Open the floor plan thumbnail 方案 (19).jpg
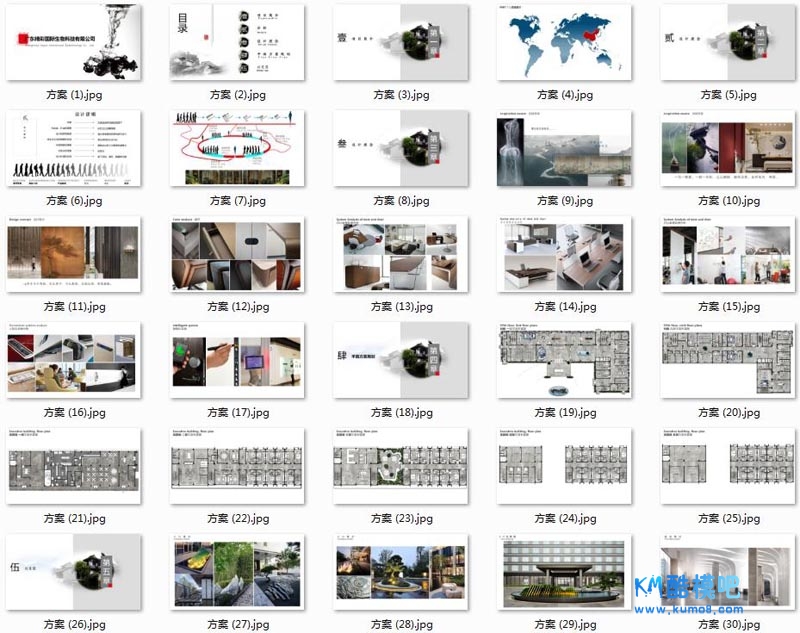 pos(564,360)
